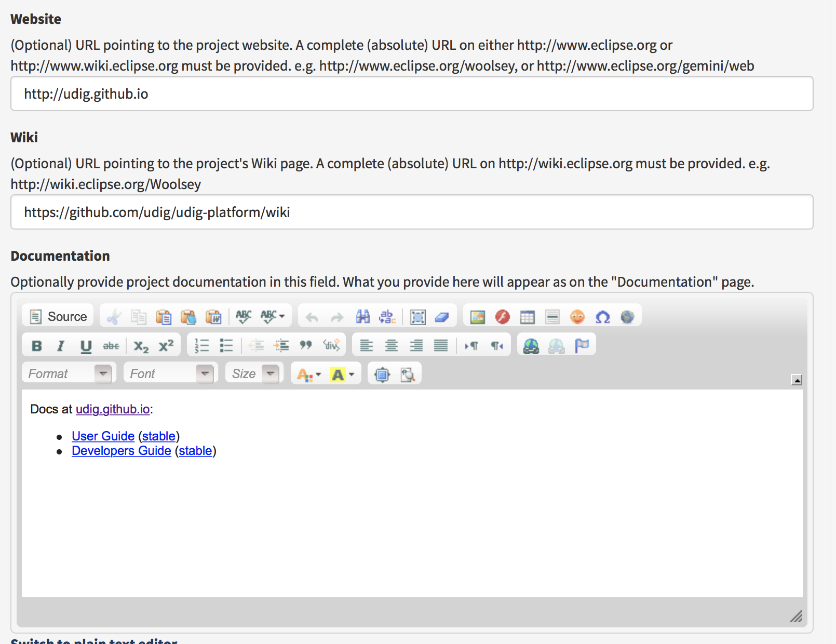Insert a horizontal rule
The width and height of the screenshot is (836, 644).
pyautogui.click(x=552, y=316)
